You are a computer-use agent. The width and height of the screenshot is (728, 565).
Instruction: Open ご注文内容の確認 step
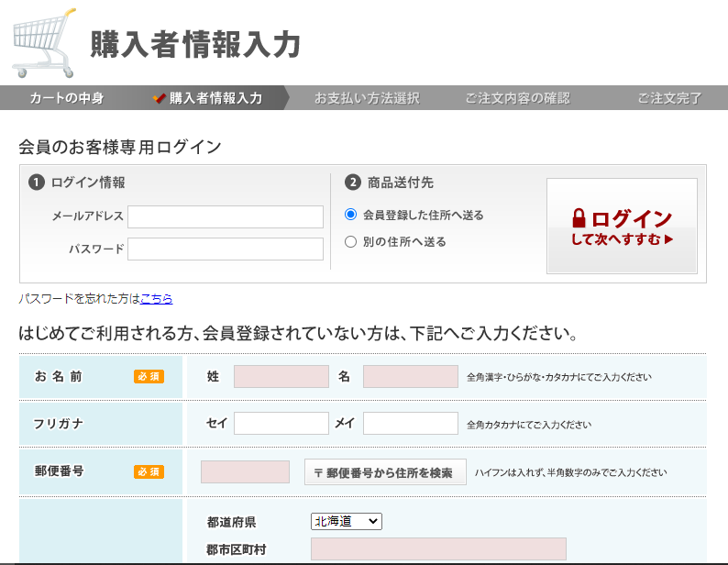tap(517, 98)
